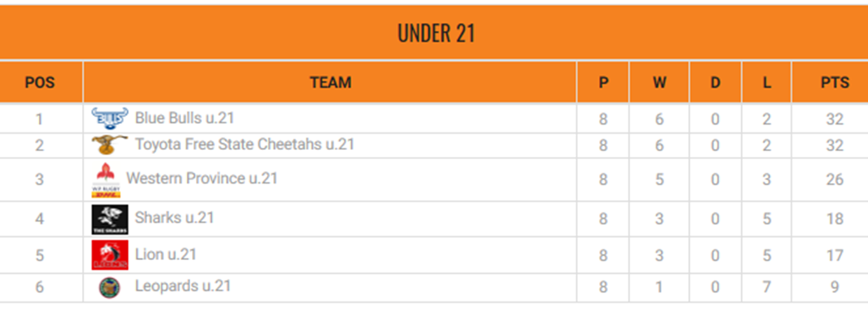The image size is (868, 316).
Task: Open the Sharks u.21 team page
Action: click(175, 217)
